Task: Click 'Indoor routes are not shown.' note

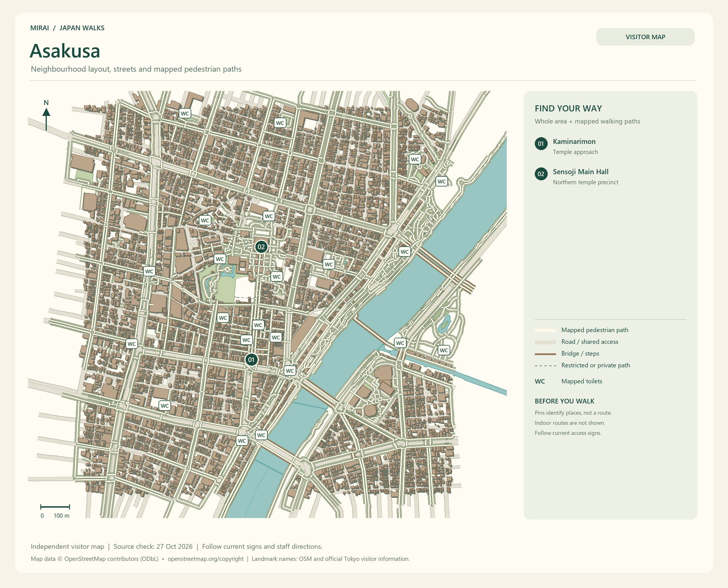Action: [x=570, y=423]
